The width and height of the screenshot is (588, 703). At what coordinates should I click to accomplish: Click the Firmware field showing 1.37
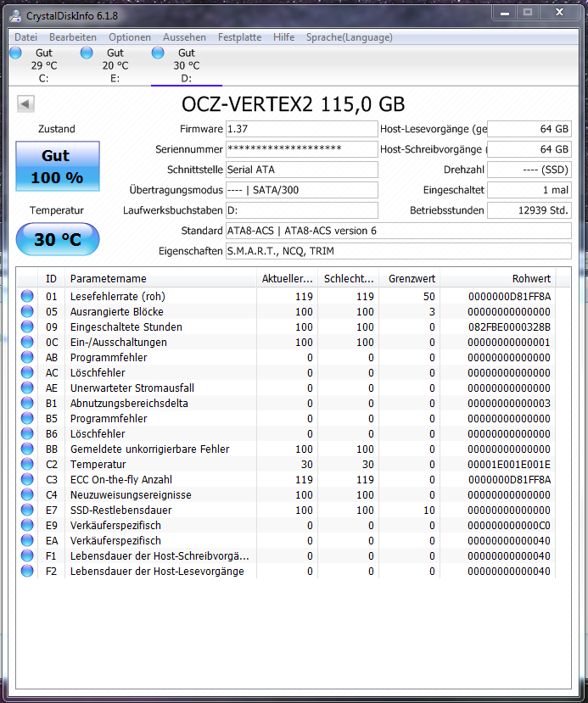click(x=301, y=129)
